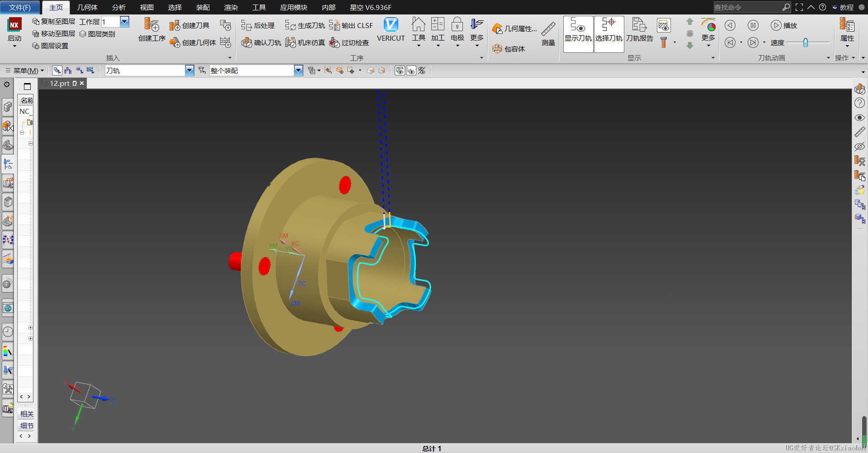Open the Analysis (分析) ribbon tab
Viewport: 868px width, 453px height.
click(119, 7)
